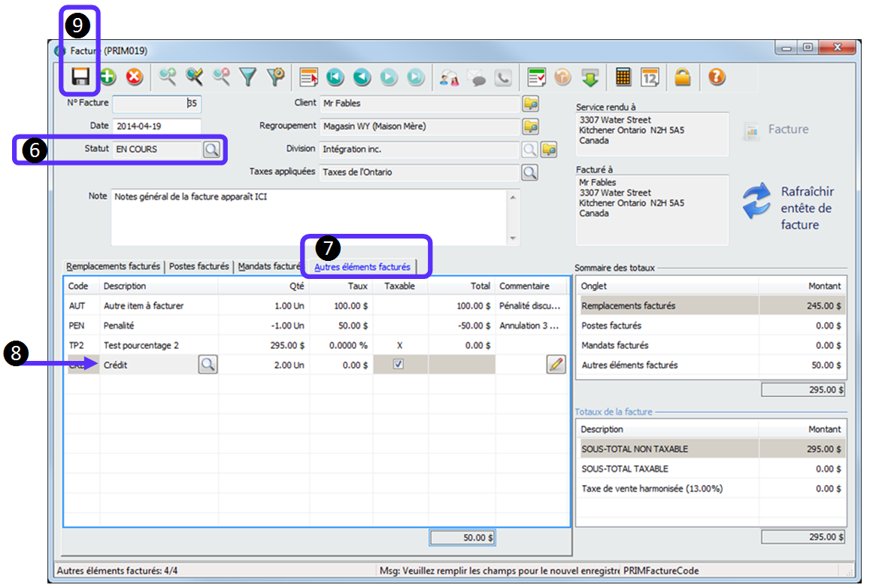
Task: Toggle the Taxable checkbox on Crédit row
Action: pos(399,365)
